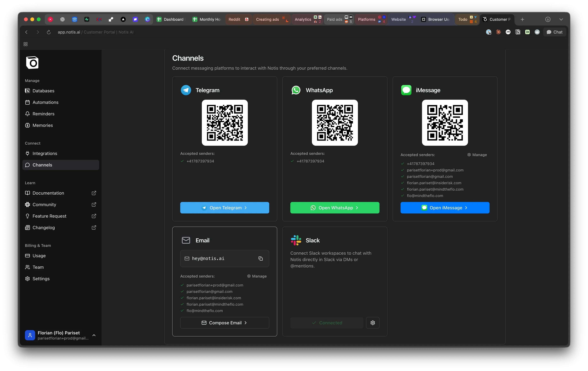This screenshot has height=371, width=588.
Task: Go forward in browser history
Action: click(x=38, y=32)
